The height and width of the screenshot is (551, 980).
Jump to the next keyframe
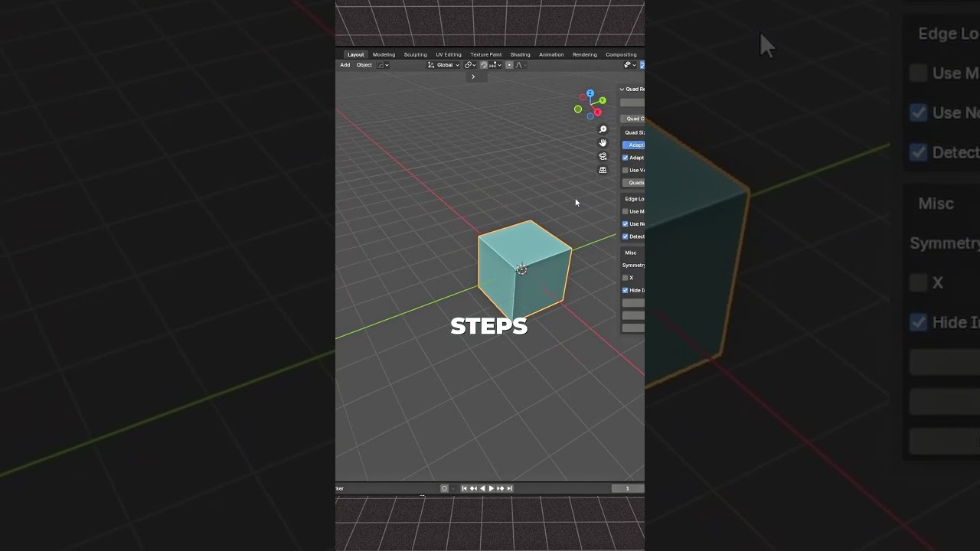(x=501, y=488)
